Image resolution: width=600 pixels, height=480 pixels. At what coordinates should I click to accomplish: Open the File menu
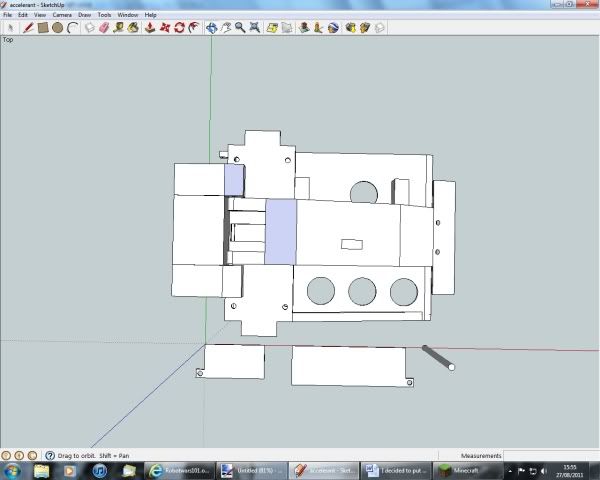click(x=8, y=15)
